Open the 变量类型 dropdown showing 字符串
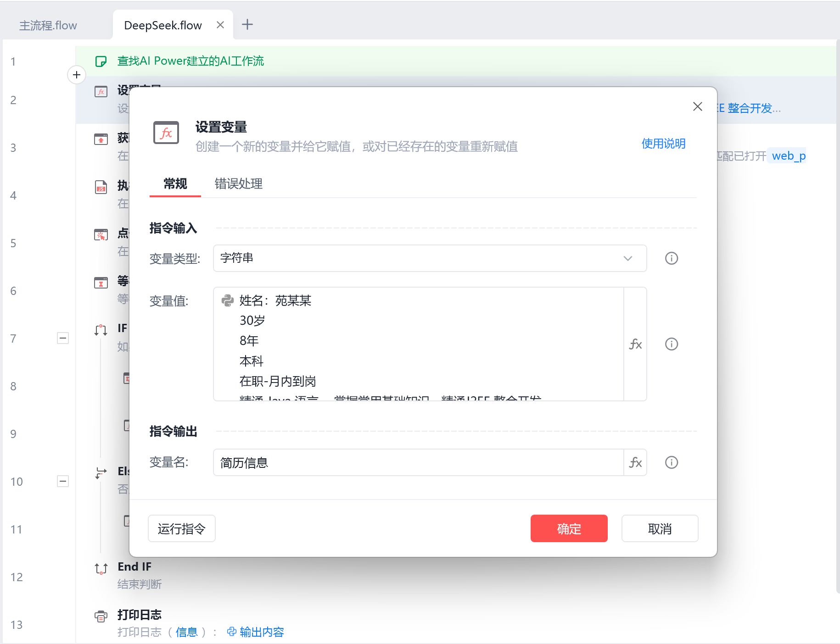Viewport: 840px width, 644px height. pyautogui.click(x=430, y=258)
